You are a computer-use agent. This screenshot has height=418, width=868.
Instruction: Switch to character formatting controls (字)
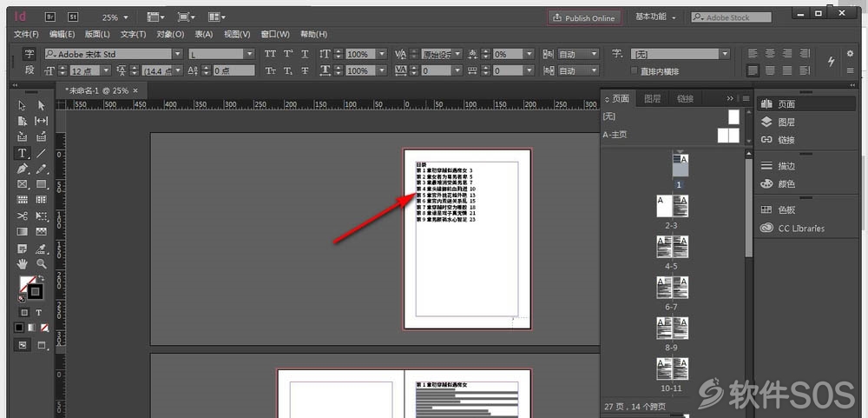point(30,54)
